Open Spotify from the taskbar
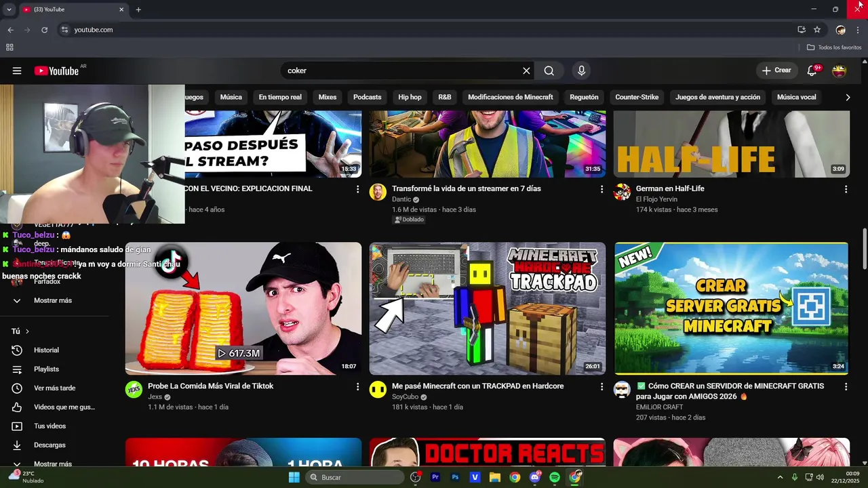Viewport: 868px width, 488px height. click(555, 477)
